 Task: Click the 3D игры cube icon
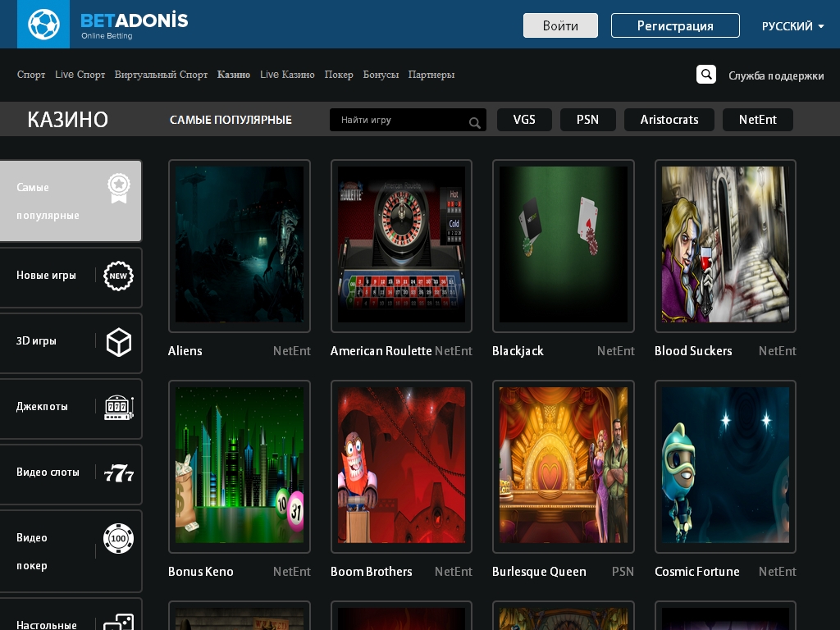pos(119,342)
